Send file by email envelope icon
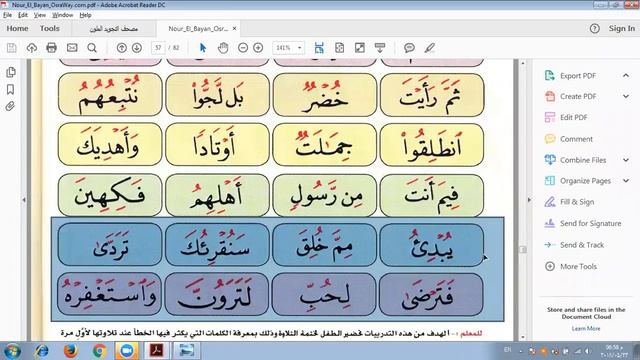Image resolution: width=640 pixels, height=360 pixels. point(72,48)
